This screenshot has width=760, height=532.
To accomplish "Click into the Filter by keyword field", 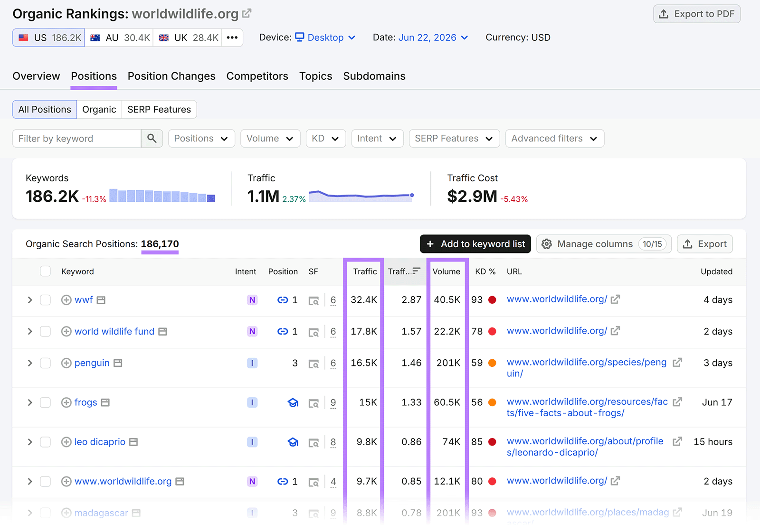I will click(77, 139).
